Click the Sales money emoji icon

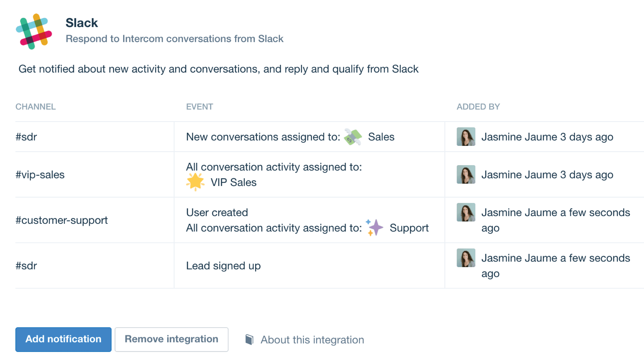pos(353,137)
